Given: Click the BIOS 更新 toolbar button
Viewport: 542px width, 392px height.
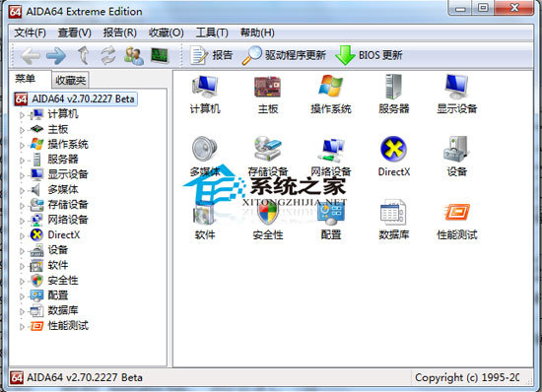Looking at the screenshot, I should (370, 55).
